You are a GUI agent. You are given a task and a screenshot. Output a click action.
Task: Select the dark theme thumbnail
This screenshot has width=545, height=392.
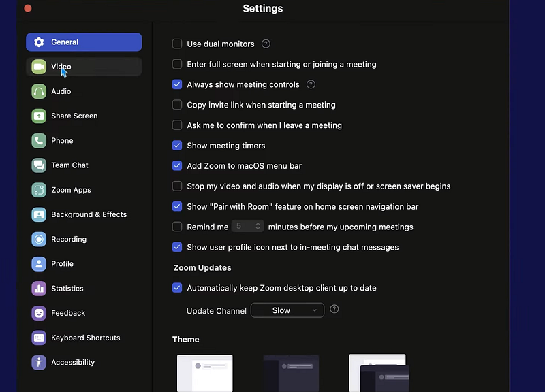click(x=291, y=373)
